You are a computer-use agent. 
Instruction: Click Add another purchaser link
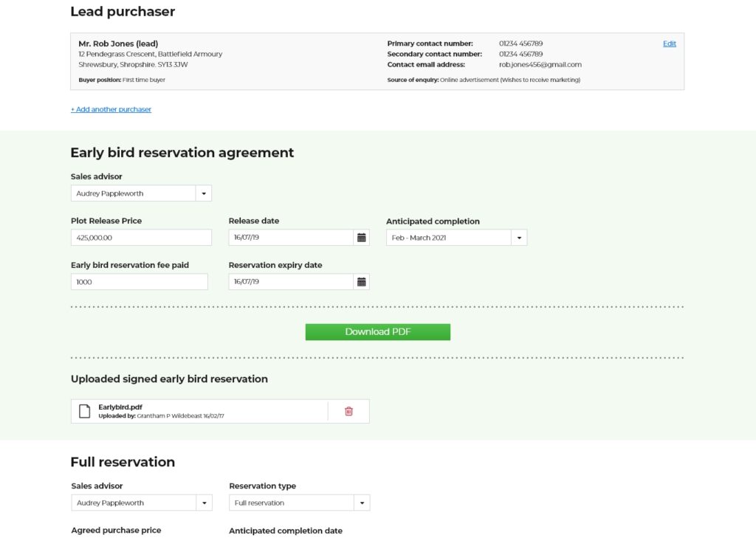(x=111, y=109)
